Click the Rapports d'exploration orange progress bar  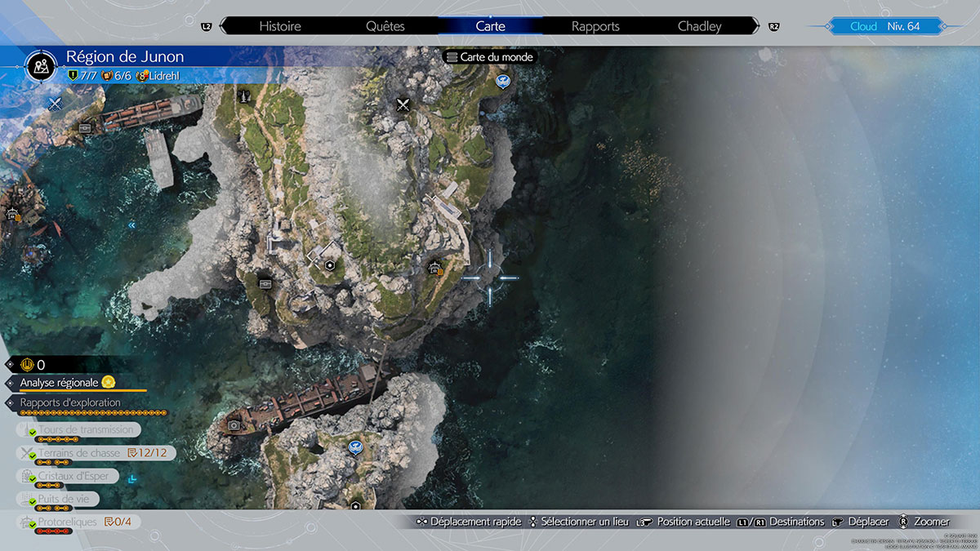point(82,414)
